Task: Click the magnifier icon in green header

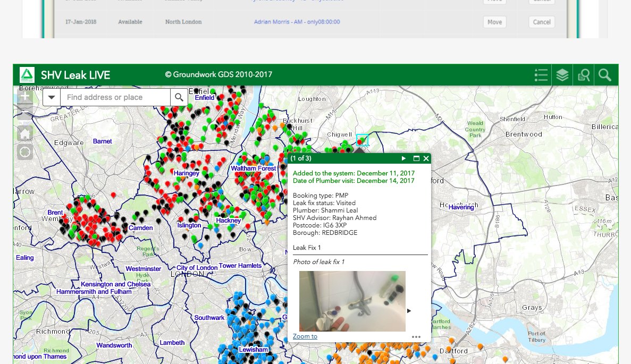Action: click(x=604, y=75)
